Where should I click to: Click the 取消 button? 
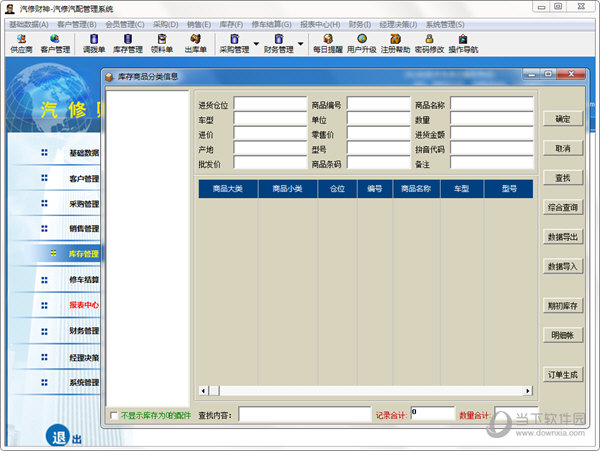coord(563,148)
